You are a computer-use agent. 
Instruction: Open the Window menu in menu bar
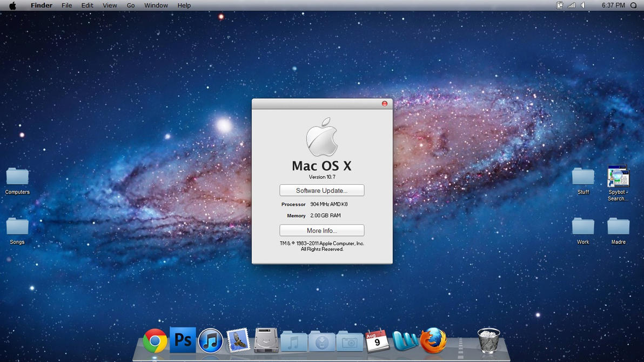click(156, 5)
